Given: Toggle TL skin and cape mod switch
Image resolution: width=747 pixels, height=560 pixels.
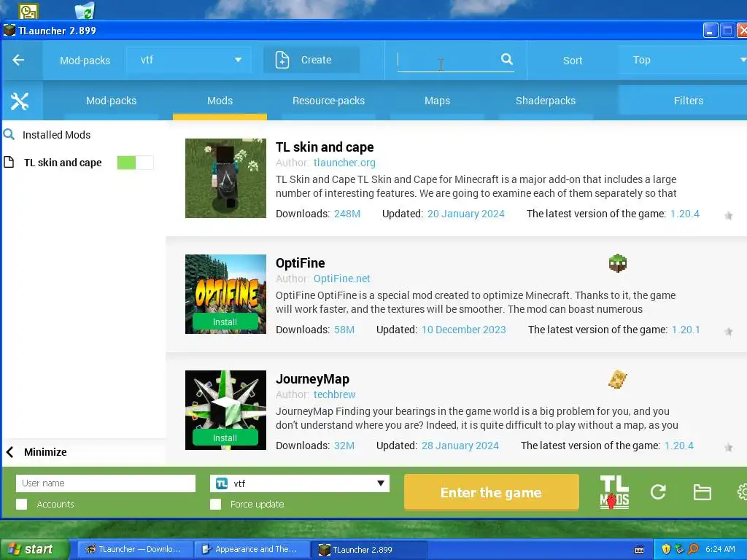Looking at the screenshot, I should 135,163.
